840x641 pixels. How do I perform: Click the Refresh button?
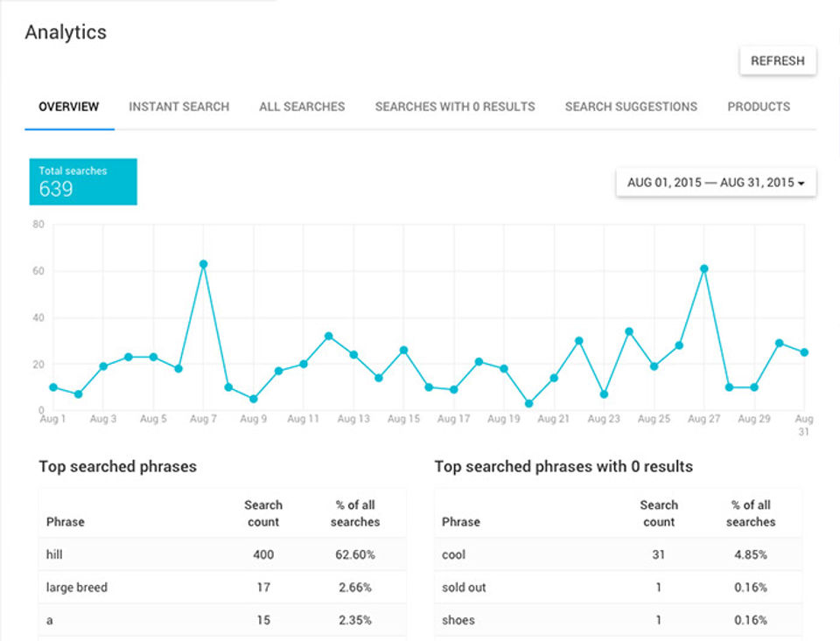[x=777, y=61]
